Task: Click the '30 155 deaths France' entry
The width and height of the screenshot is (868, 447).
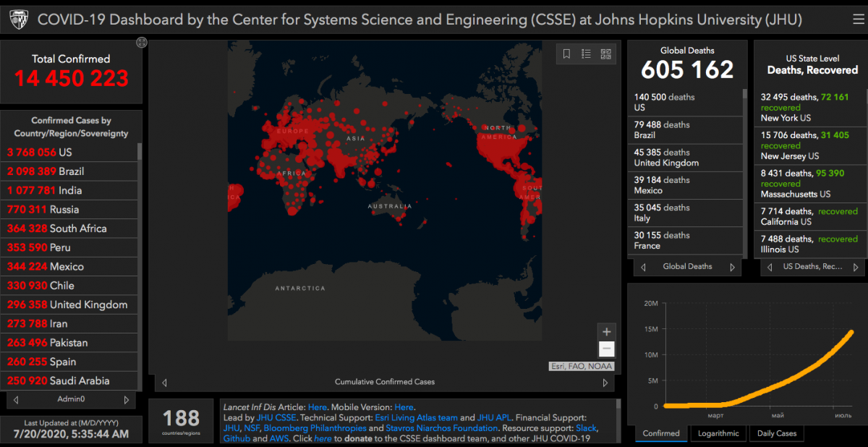Action: pos(686,240)
